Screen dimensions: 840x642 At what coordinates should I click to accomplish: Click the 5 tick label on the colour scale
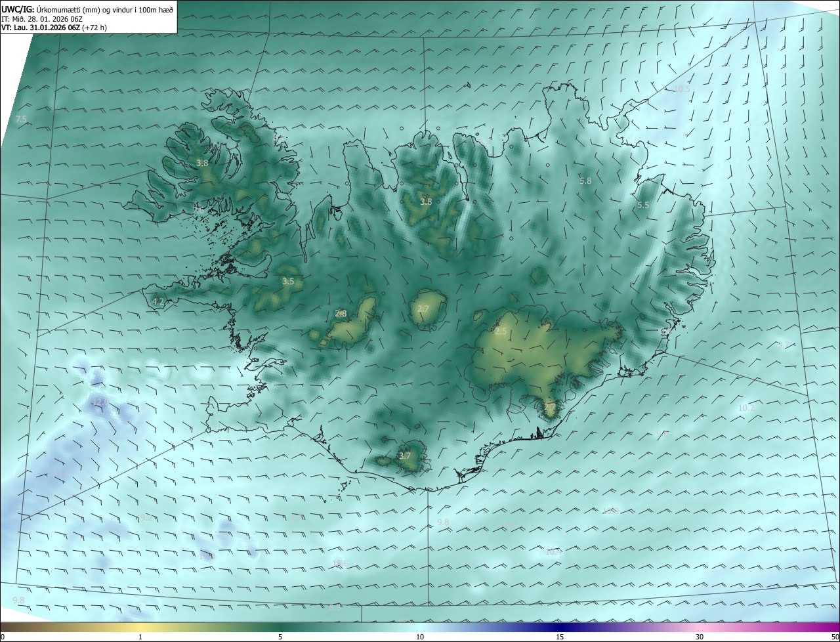(x=280, y=637)
